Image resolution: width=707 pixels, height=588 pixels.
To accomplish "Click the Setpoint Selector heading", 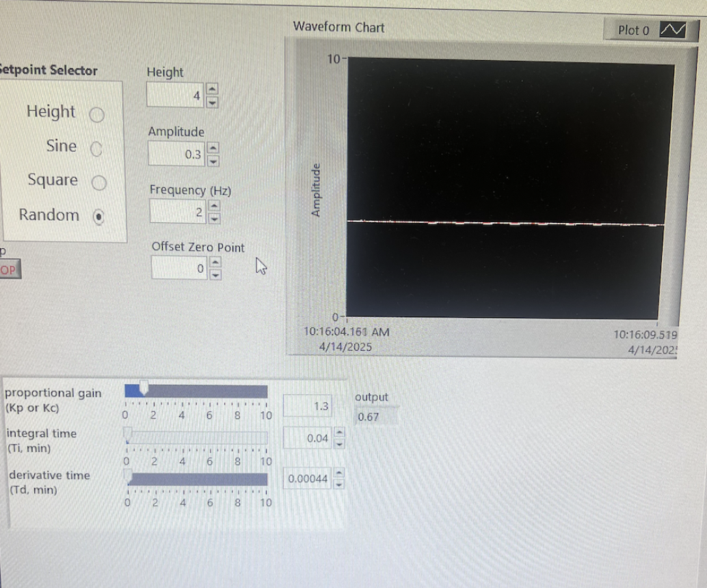I will pyautogui.click(x=49, y=70).
